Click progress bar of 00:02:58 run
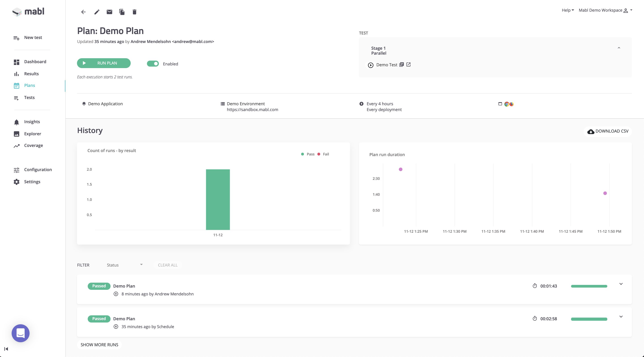This screenshot has width=644, height=357. tap(589, 319)
